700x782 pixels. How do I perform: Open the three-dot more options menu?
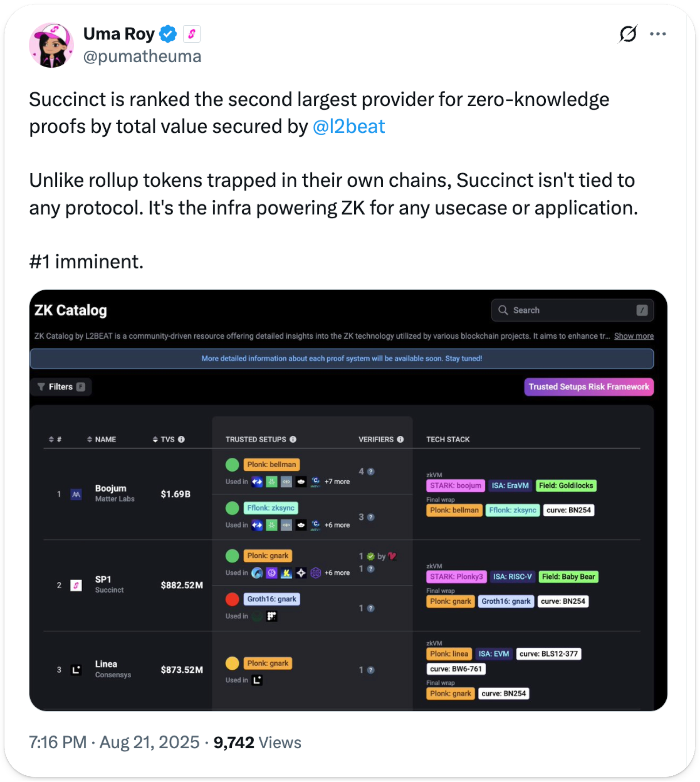coord(658,34)
